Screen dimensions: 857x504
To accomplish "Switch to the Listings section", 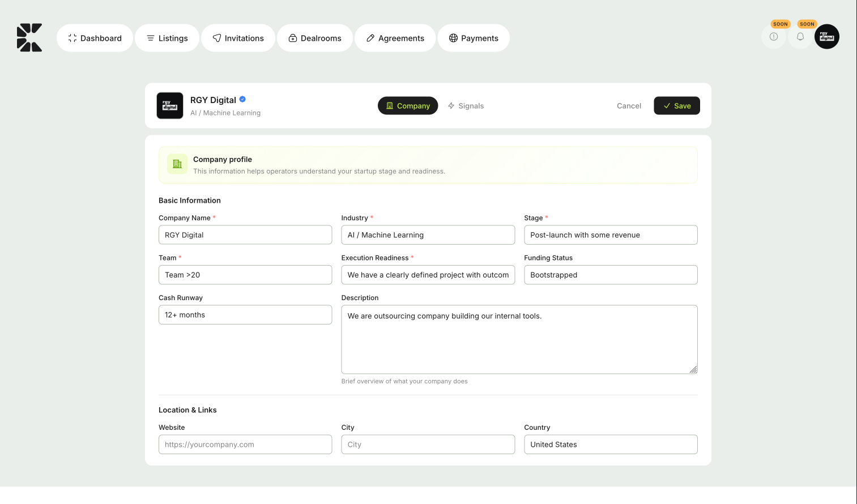I will (167, 38).
